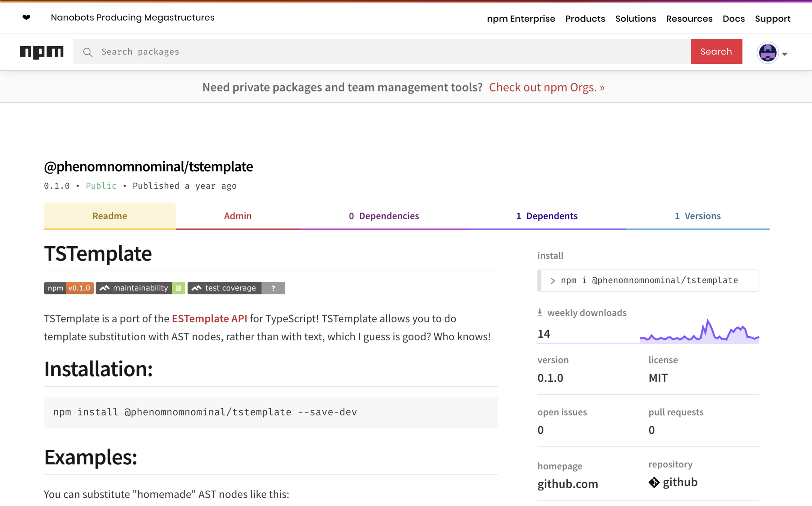The height and width of the screenshot is (506, 812).
Task: Click the Examples: heading
Action: coord(90,457)
